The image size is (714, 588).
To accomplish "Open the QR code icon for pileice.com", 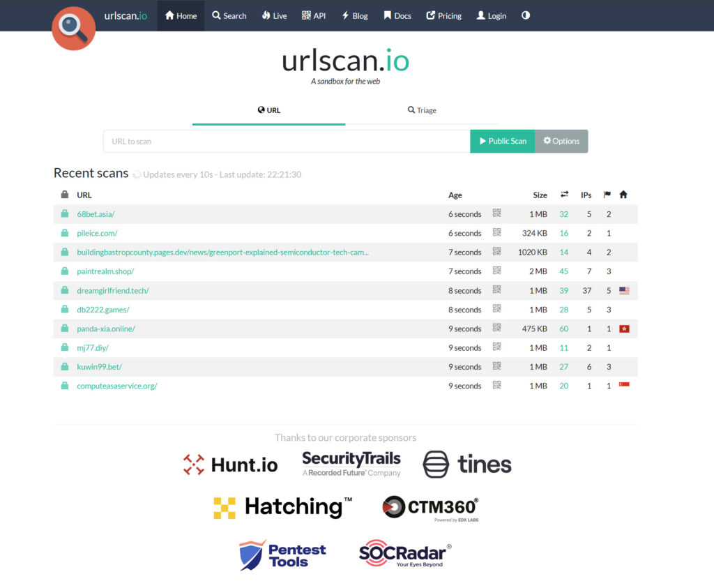I will point(496,232).
